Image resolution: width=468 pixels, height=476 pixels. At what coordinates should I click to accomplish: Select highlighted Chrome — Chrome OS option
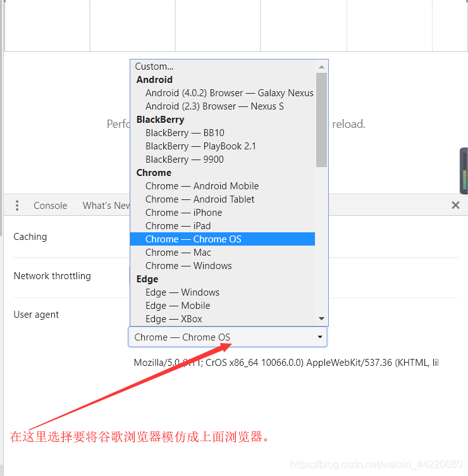point(223,239)
